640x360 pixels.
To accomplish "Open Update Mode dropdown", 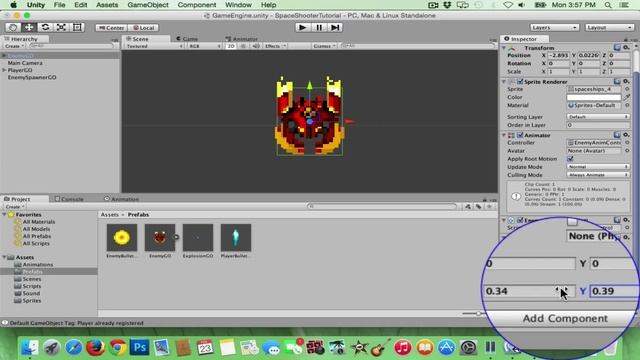I will pos(598,167).
